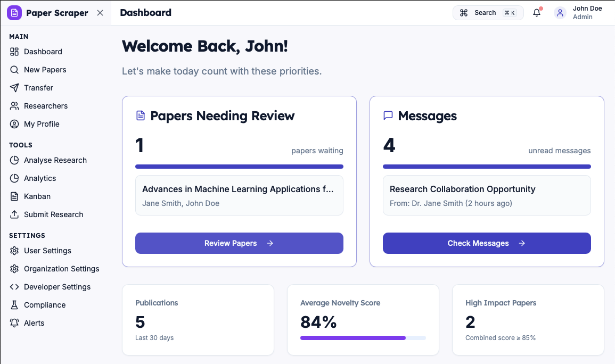Go to Researchers in the sidebar
This screenshot has height=364, width=615.
(45, 106)
